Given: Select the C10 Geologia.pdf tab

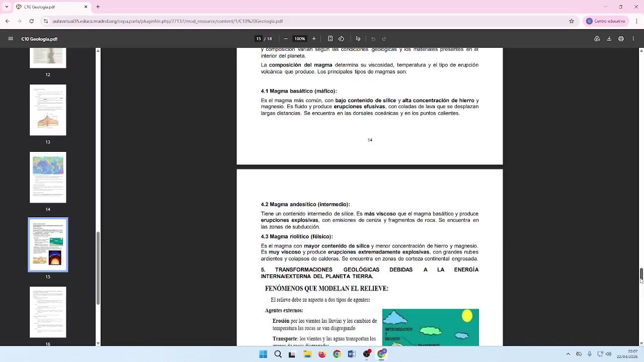Looking at the screenshot, I should pyautogui.click(x=52, y=7).
